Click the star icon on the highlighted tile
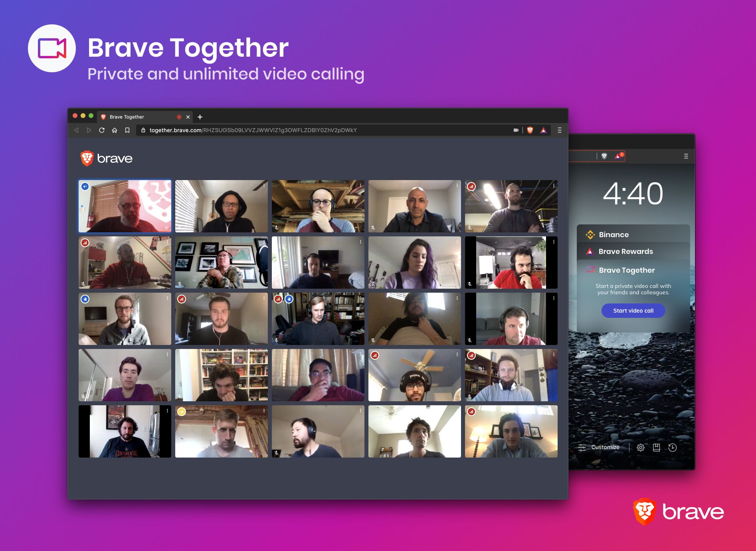756x551 pixels. [167, 228]
